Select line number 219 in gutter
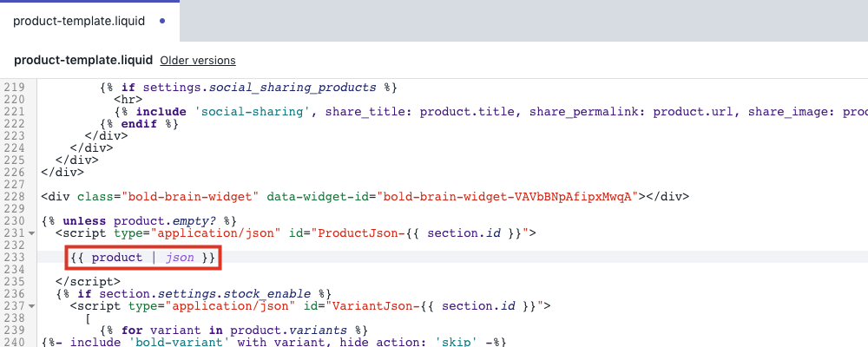Screen dimensions: 868x347 coord(13,88)
